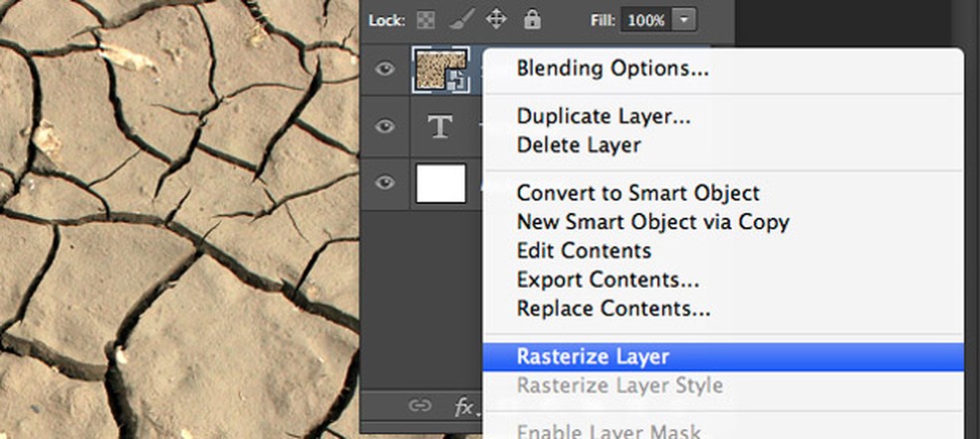Image resolution: width=980 pixels, height=439 pixels.
Task: Click the lock all padlock icon
Action: pos(532,19)
